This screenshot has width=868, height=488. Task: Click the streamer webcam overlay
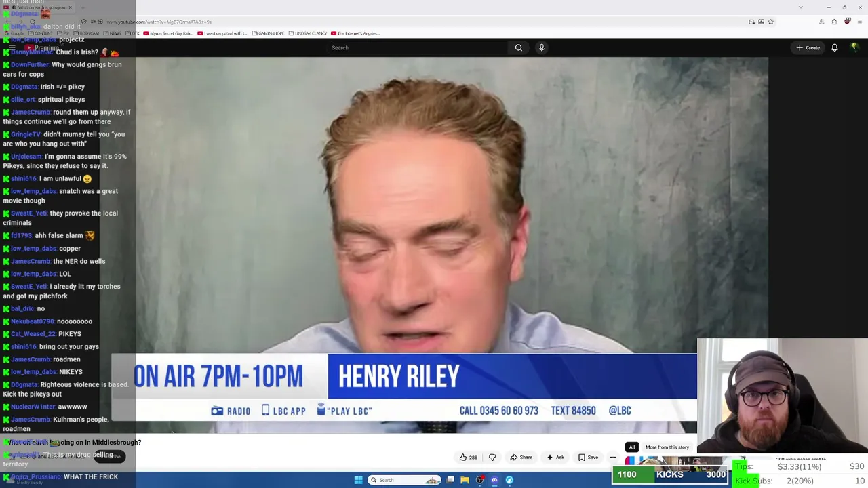(x=783, y=394)
